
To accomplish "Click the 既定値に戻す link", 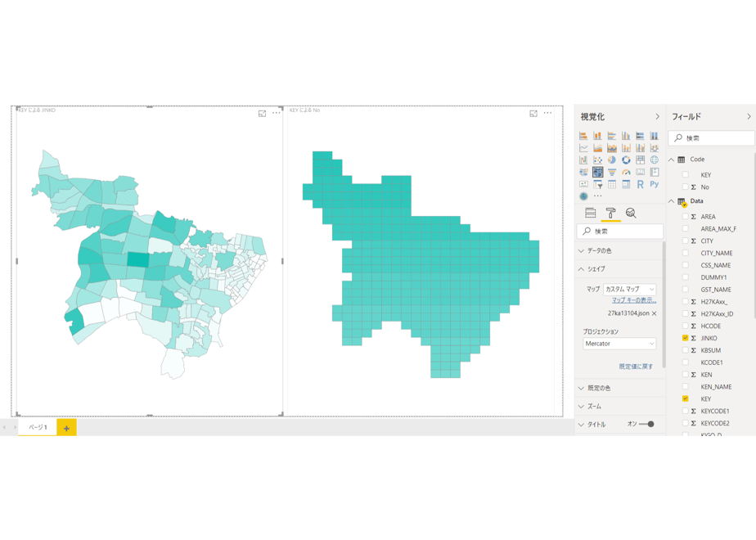I will point(636,367).
